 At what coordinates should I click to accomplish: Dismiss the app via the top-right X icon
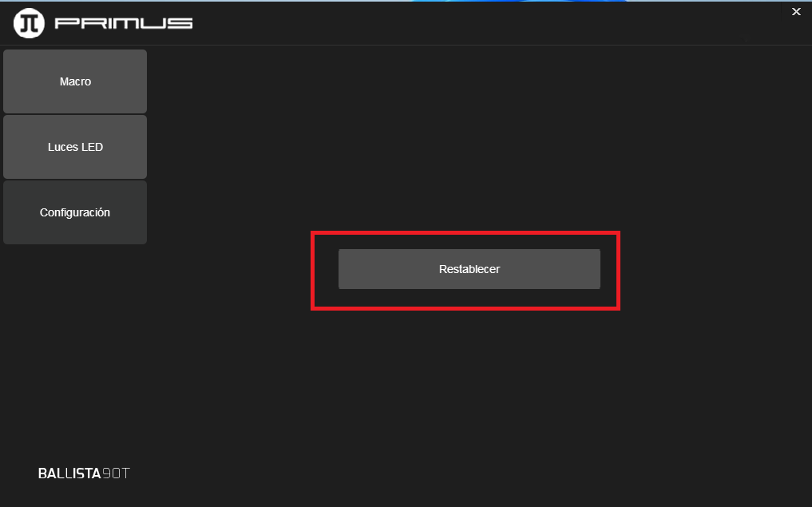(795, 12)
